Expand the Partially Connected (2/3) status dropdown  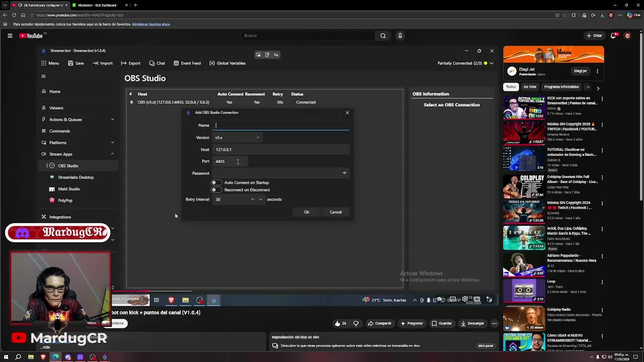pyautogui.click(x=492, y=63)
